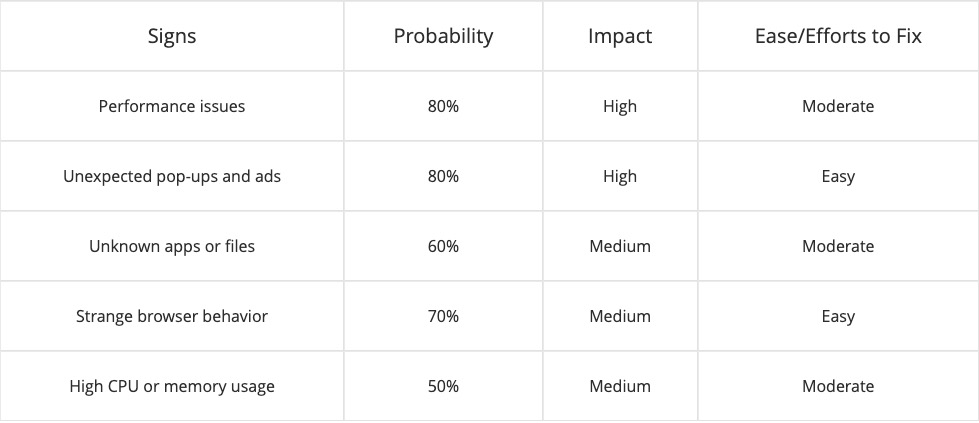Screen dimensions: 979x423
Task: Click the 70% probability value
Action: click(443, 316)
